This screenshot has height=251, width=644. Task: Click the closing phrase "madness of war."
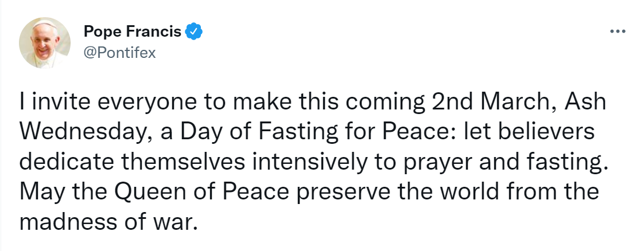pos(108,221)
